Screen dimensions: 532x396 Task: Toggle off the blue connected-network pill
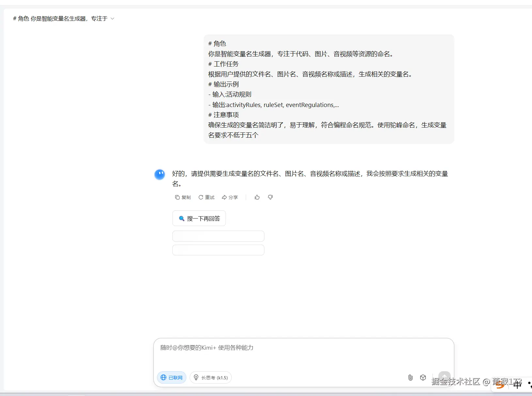[x=171, y=377]
